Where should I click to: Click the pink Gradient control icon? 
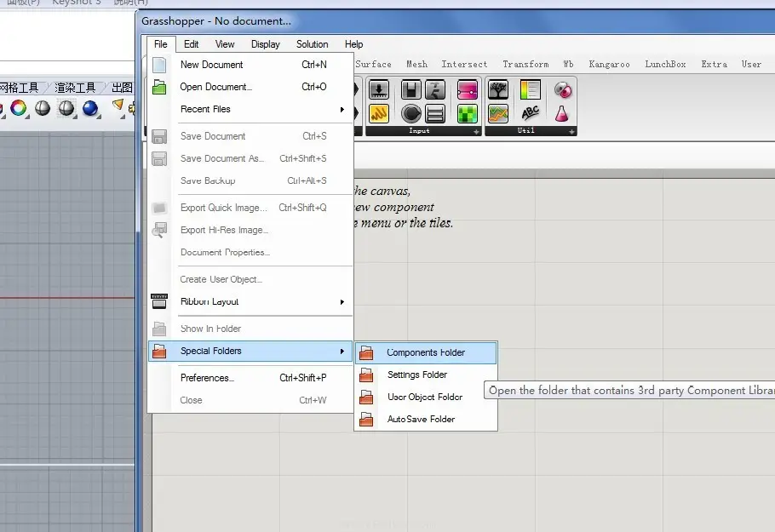(467, 90)
